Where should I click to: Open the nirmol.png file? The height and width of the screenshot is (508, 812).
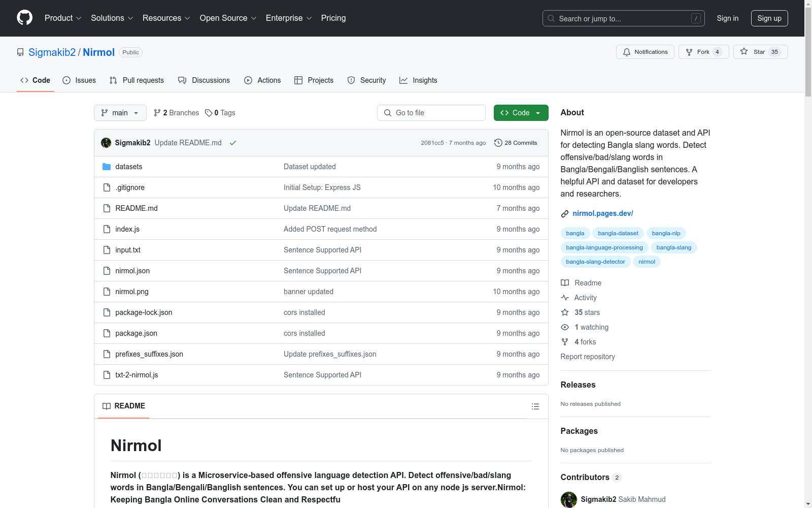pos(132,292)
